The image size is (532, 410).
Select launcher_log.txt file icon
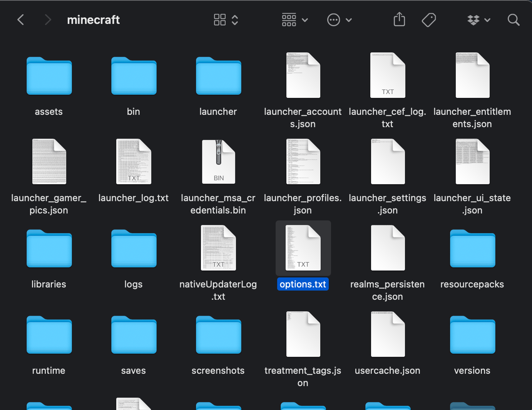coord(134,161)
